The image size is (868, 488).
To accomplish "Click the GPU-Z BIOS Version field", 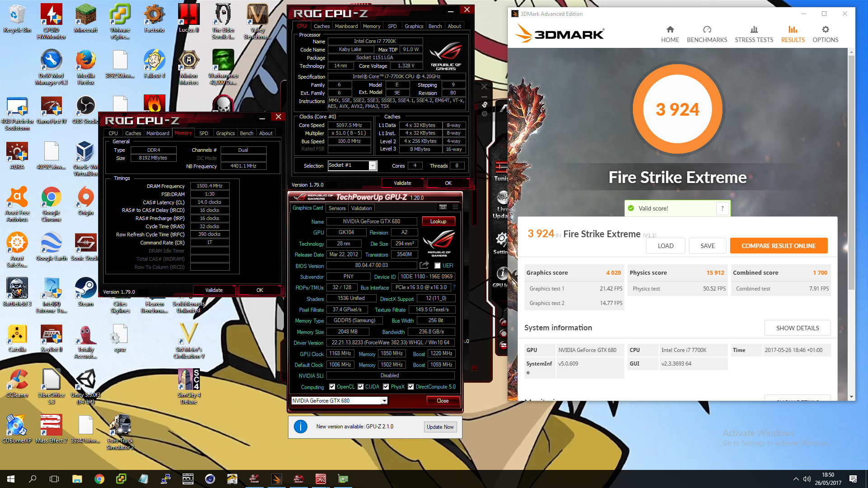I will coord(372,265).
